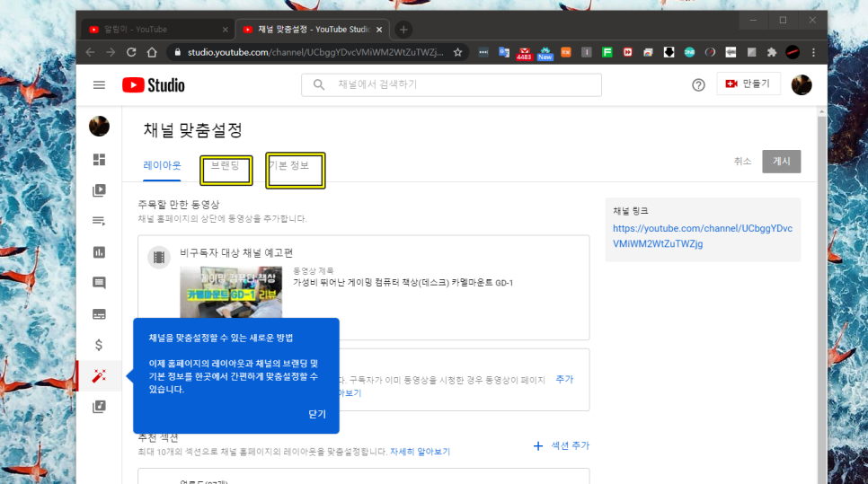Open the Playlists sidebar icon
The width and height of the screenshot is (868, 484).
[x=99, y=221]
